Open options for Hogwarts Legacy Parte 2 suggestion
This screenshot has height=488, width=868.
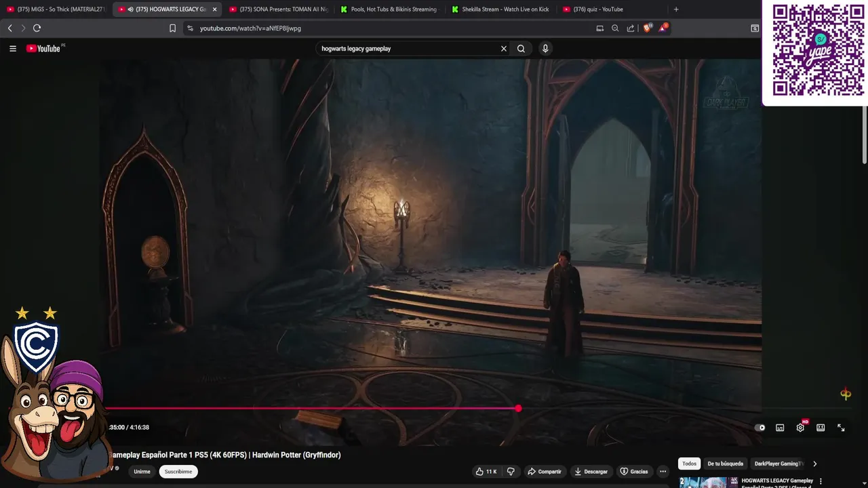tap(821, 481)
